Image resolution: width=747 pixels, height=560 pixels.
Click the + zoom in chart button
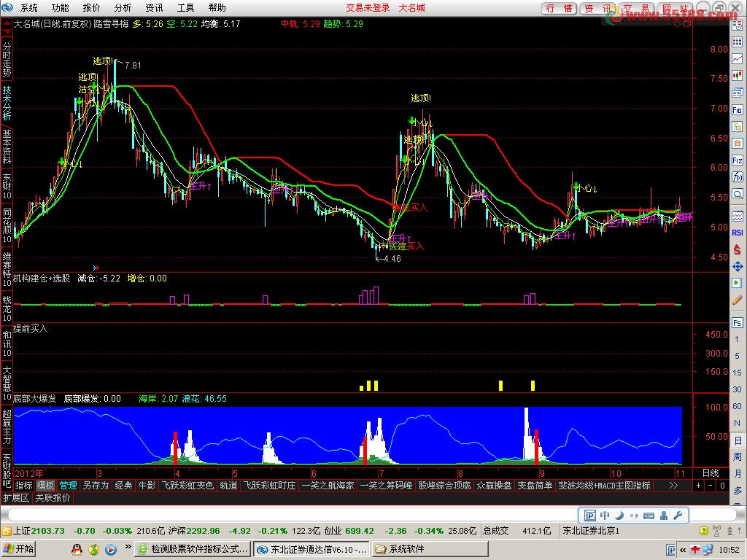[698, 486]
